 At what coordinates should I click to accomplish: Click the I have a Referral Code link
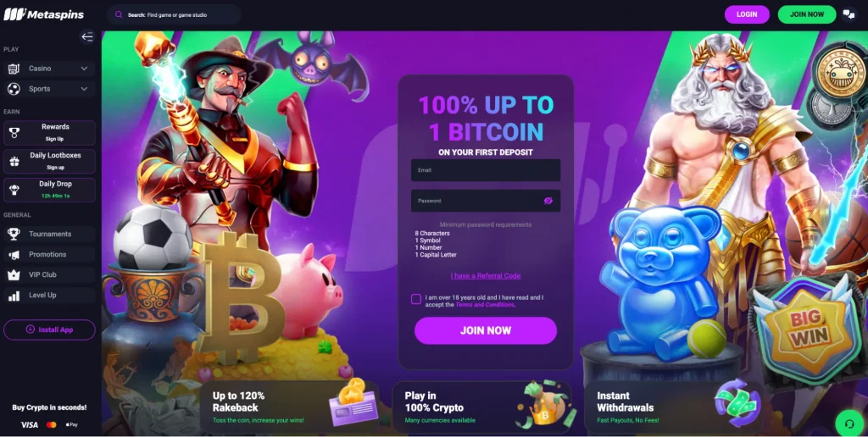click(x=486, y=275)
